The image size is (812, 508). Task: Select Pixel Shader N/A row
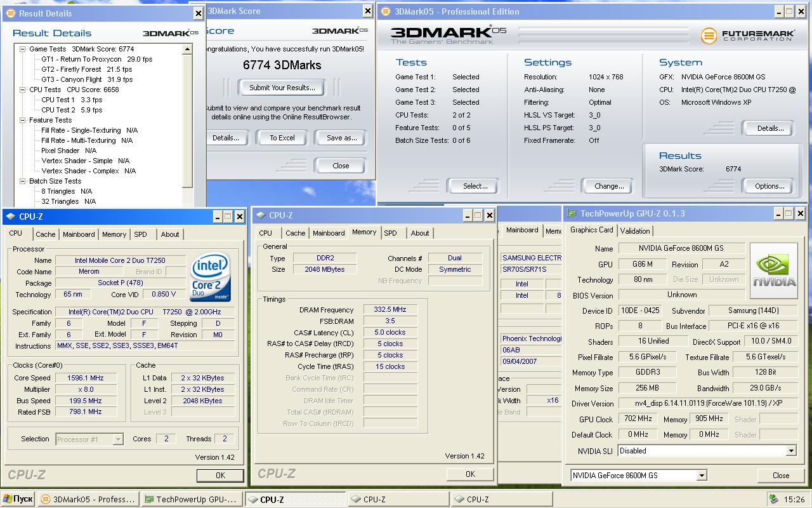point(69,150)
